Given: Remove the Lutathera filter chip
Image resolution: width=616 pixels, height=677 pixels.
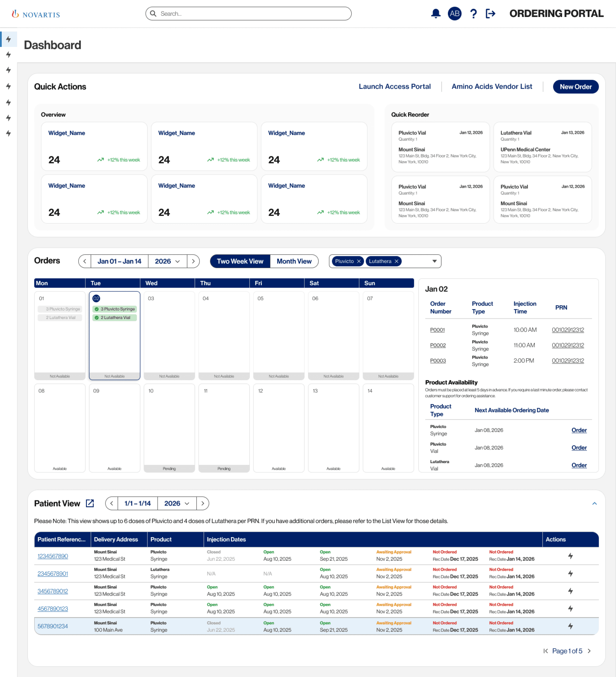Looking at the screenshot, I should coord(396,261).
